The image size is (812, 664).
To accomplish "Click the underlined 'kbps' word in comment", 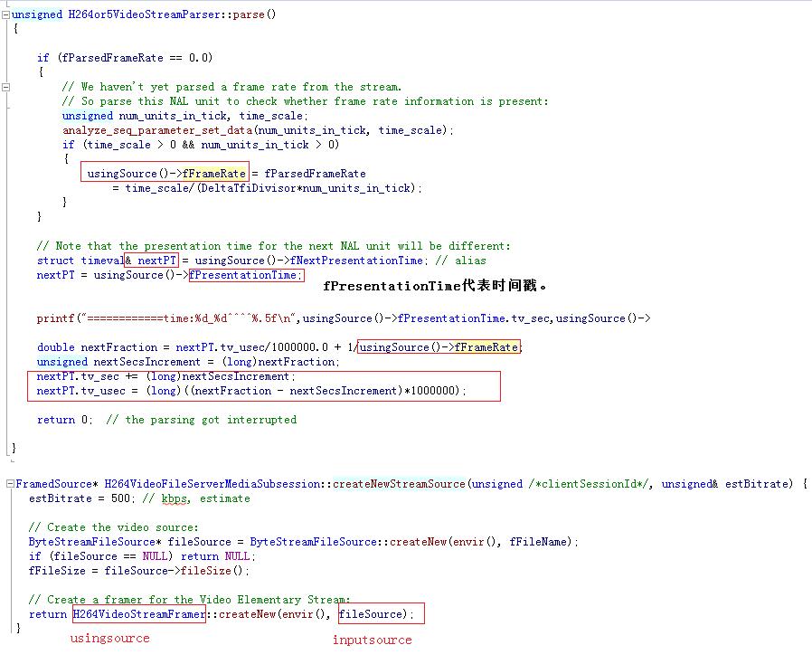I will [x=175, y=498].
